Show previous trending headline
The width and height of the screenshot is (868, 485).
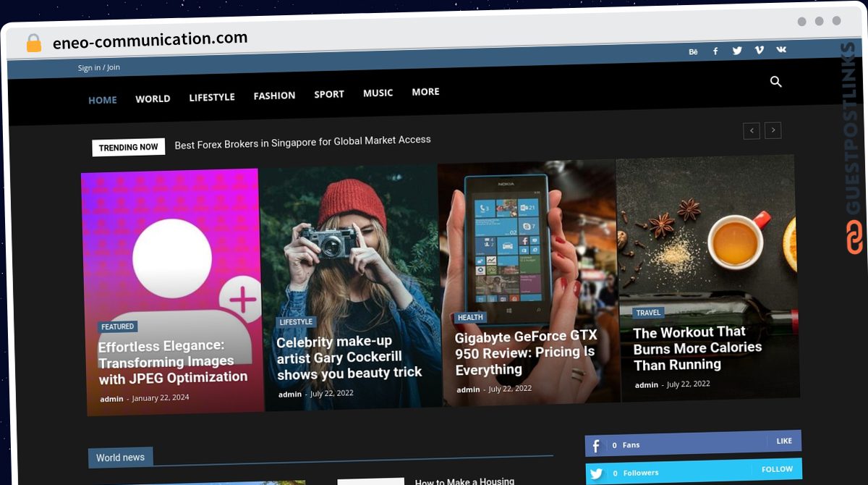click(x=752, y=131)
